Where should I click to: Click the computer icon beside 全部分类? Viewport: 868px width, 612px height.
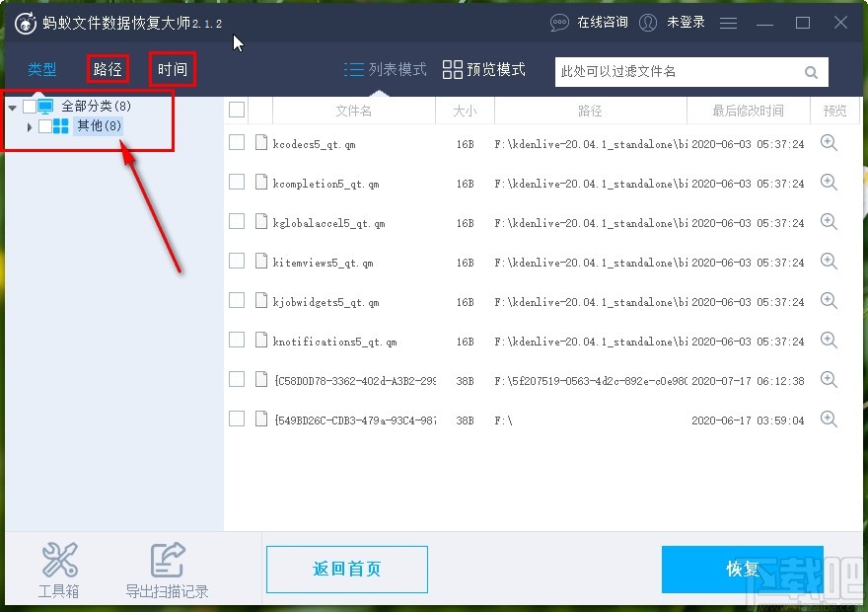pos(45,106)
